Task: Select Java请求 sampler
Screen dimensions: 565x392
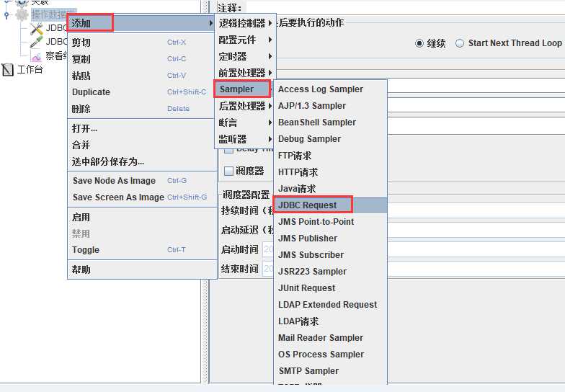Action: [330, 189]
